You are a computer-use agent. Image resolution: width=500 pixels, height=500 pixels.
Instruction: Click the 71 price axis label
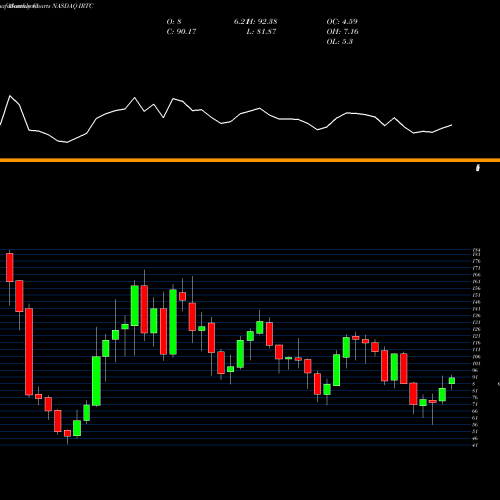coord(475,404)
